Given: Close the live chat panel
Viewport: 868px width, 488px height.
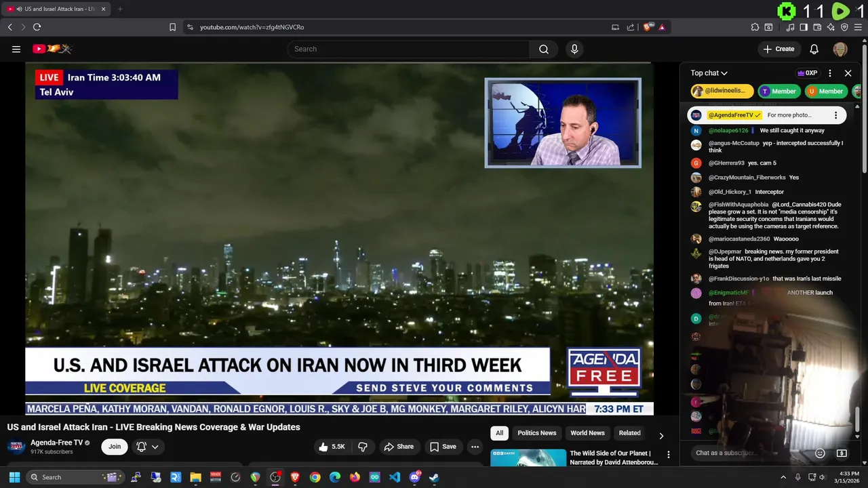Looking at the screenshot, I should click(x=848, y=73).
